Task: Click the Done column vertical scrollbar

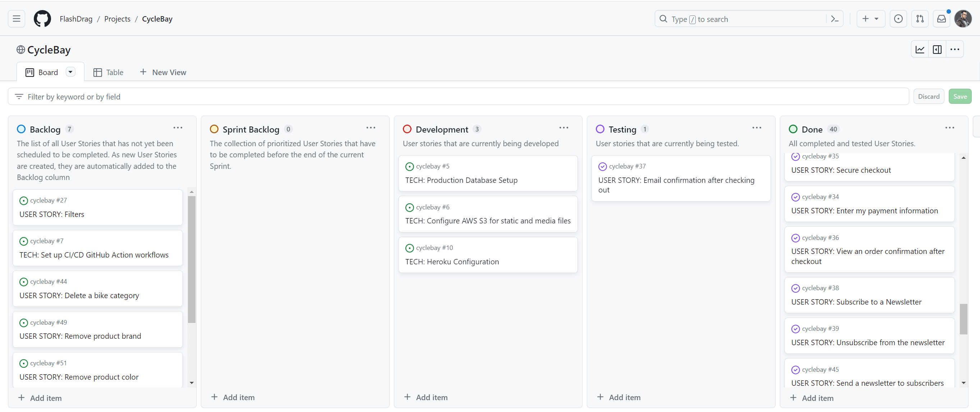Action: coord(963,319)
